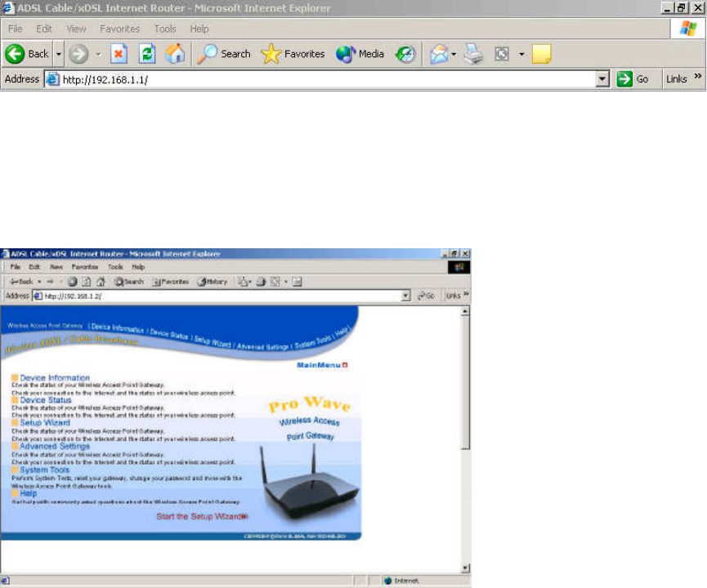Click Advanced Settings in blue banner navigation
Image resolution: width=707 pixels, height=588 pixels.
pyautogui.click(x=262, y=346)
